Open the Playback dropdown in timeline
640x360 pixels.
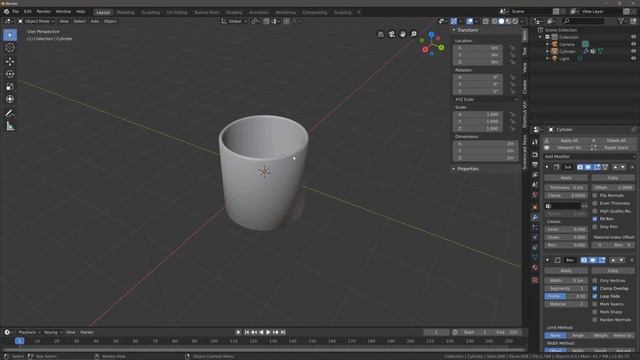[29, 332]
